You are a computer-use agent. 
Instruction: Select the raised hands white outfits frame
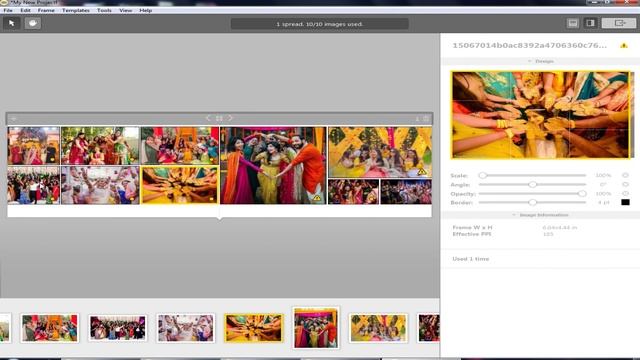coord(100,185)
